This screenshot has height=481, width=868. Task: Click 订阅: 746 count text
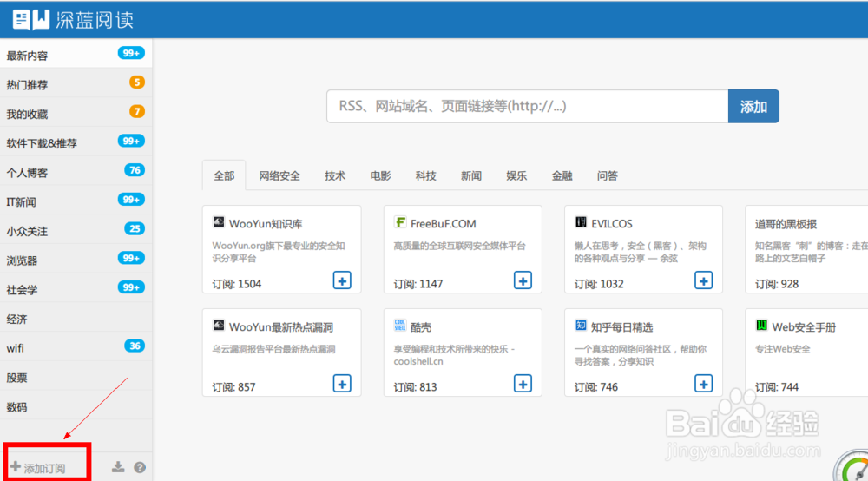596,387
